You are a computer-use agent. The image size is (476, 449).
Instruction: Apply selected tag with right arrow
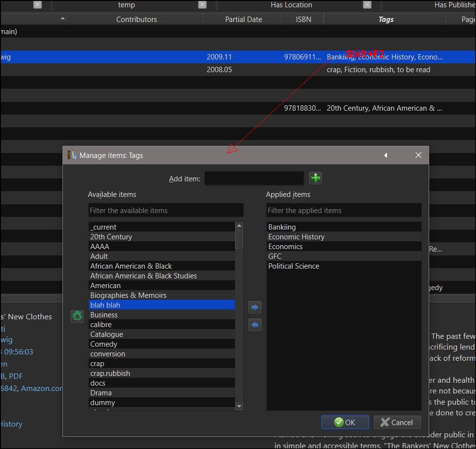pyautogui.click(x=255, y=308)
